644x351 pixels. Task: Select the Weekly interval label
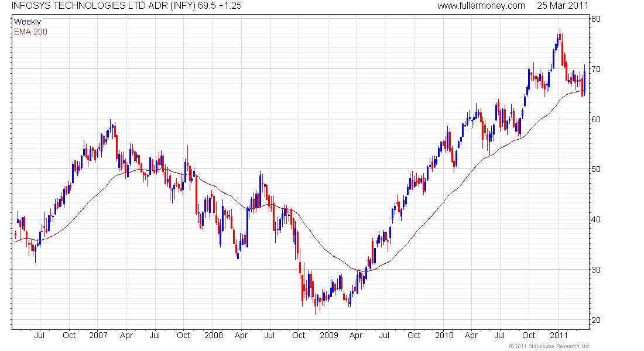tap(28, 22)
